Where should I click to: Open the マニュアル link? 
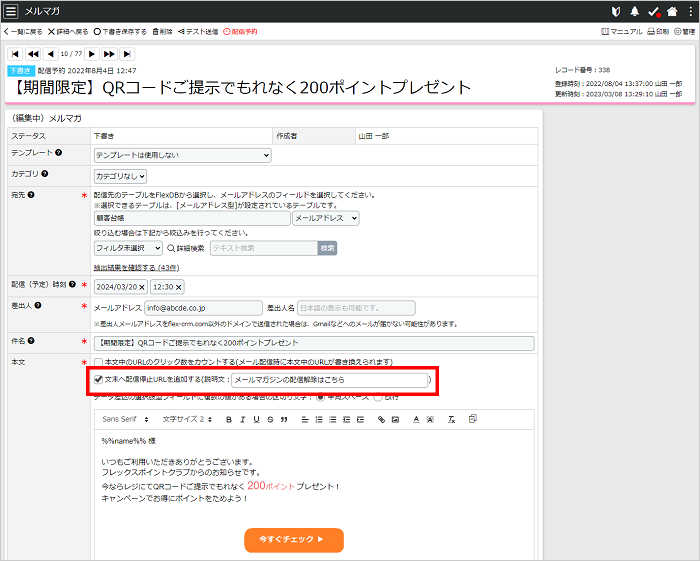[622, 32]
